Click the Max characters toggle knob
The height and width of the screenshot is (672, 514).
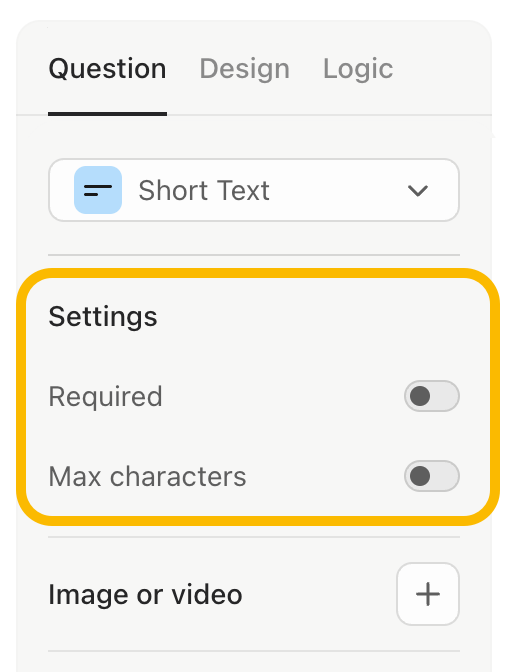420,476
